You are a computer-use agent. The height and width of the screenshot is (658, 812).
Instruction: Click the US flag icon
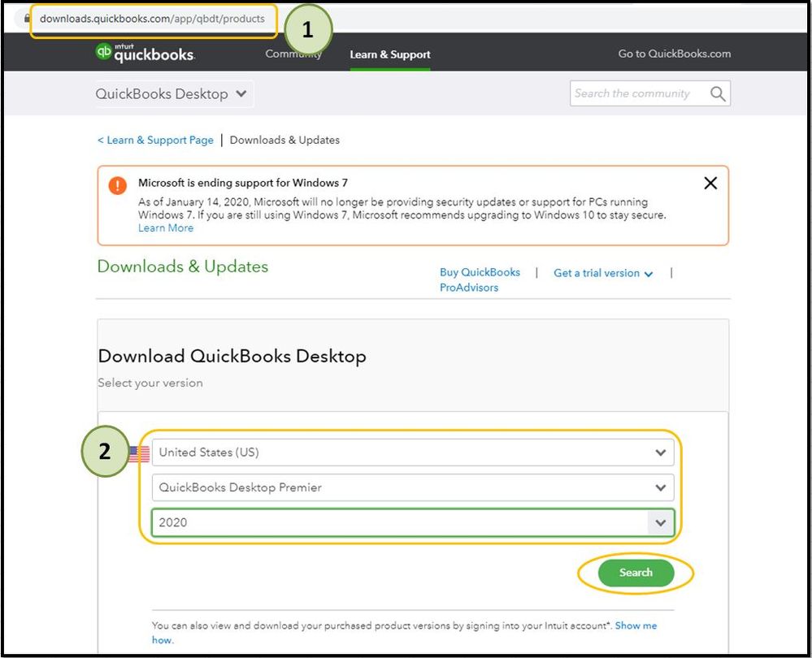click(139, 454)
